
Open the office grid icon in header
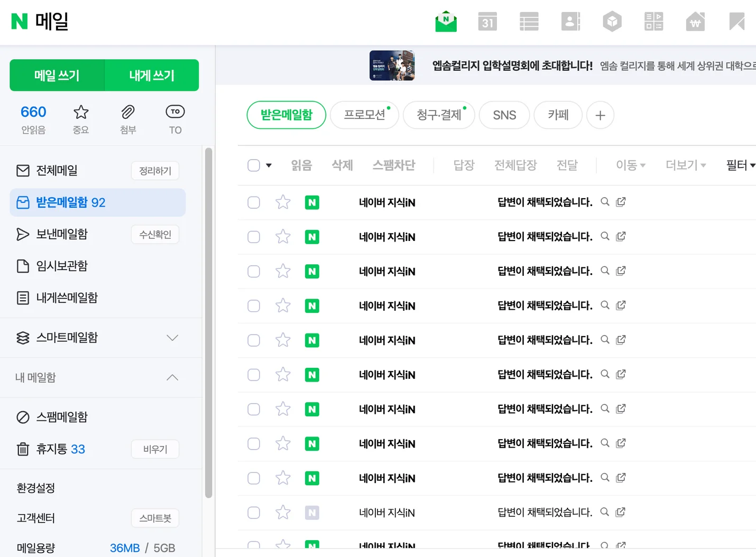(x=654, y=22)
